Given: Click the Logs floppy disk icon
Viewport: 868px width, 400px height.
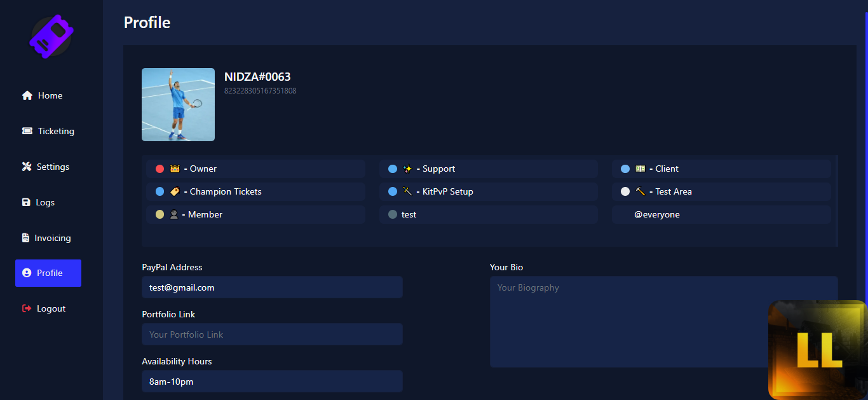Looking at the screenshot, I should pyautogui.click(x=26, y=202).
